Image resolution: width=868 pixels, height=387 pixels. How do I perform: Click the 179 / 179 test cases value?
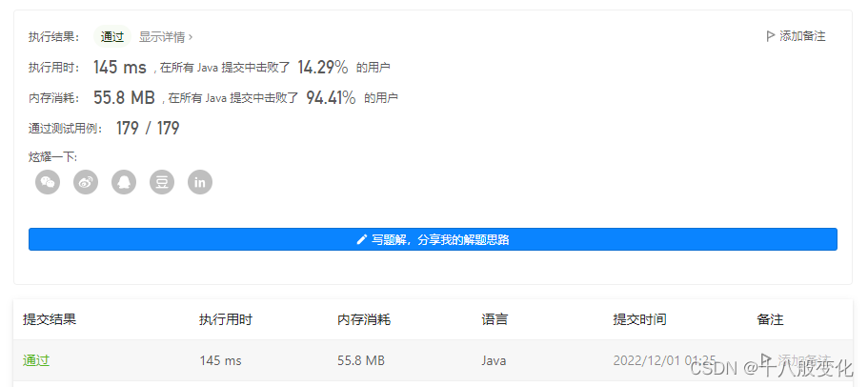point(148,129)
